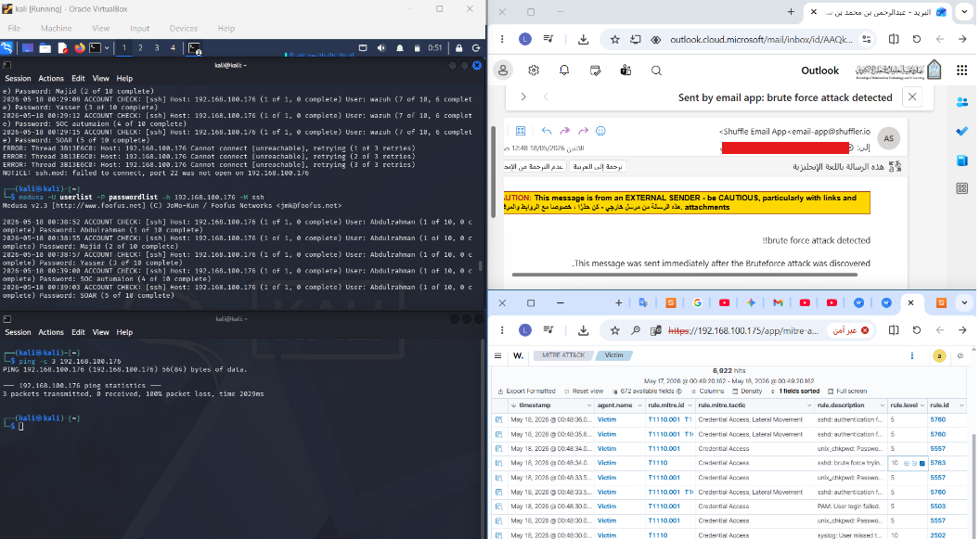Image resolution: width=980 pixels, height=539 pixels.
Task: Open Outlook notifications bell
Action: 563,71
